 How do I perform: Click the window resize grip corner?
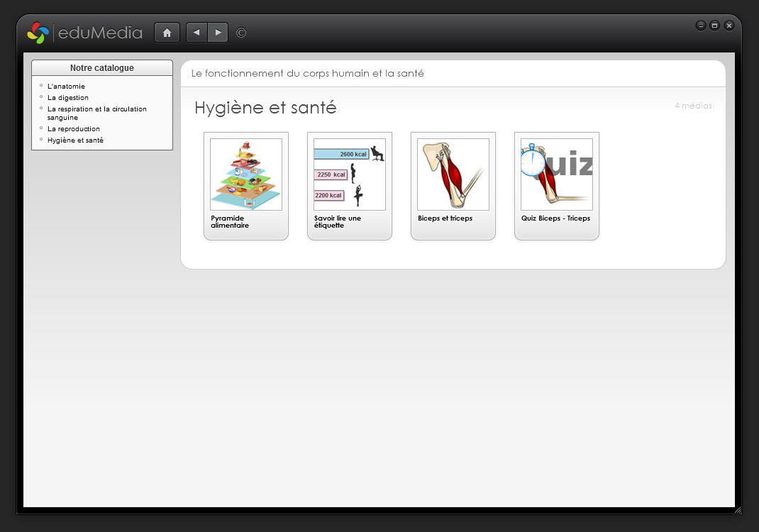(738, 510)
